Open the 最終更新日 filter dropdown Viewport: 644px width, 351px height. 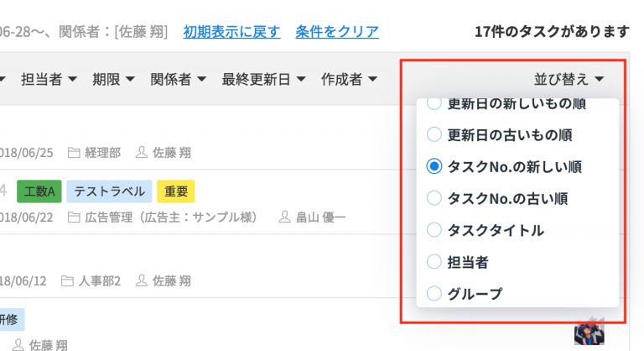click(x=263, y=79)
